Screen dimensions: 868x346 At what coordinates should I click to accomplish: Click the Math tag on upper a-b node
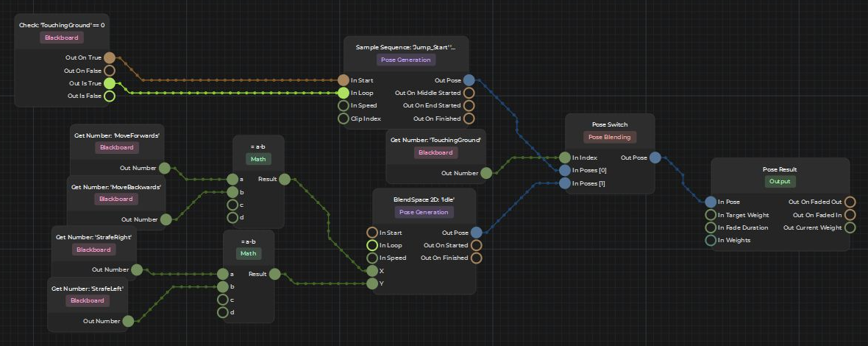(x=258, y=160)
